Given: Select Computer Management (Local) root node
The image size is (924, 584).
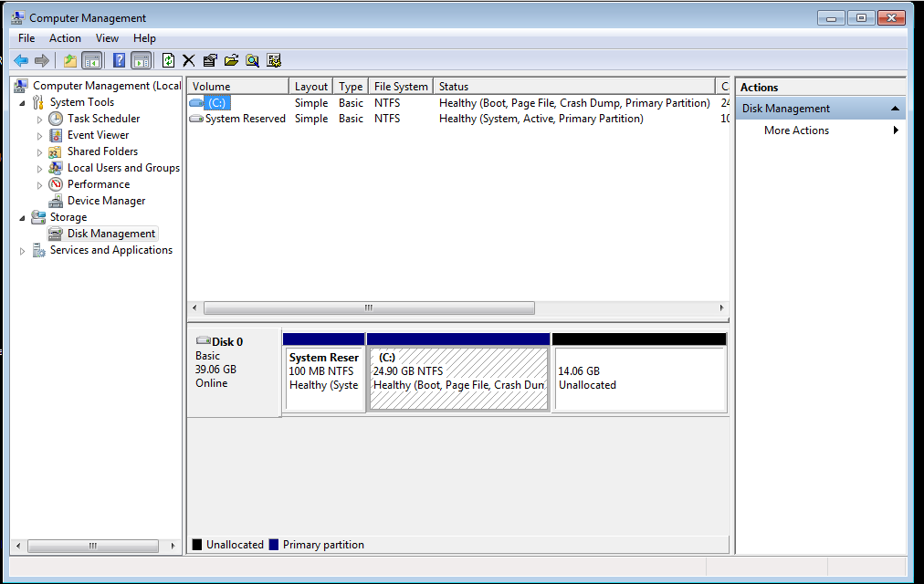Looking at the screenshot, I should [x=107, y=86].
